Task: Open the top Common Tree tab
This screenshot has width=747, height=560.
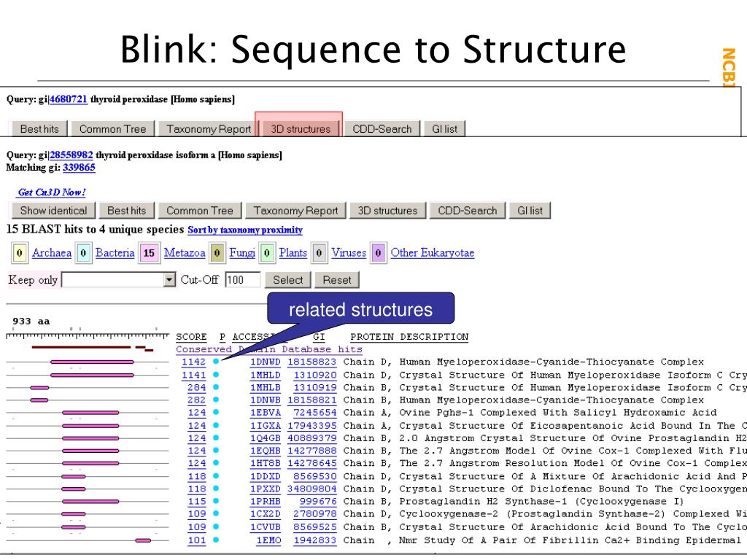Action: [113, 128]
